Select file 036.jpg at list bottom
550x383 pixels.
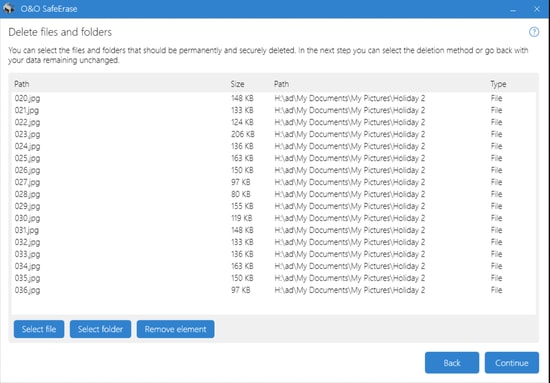pyautogui.click(x=274, y=290)
